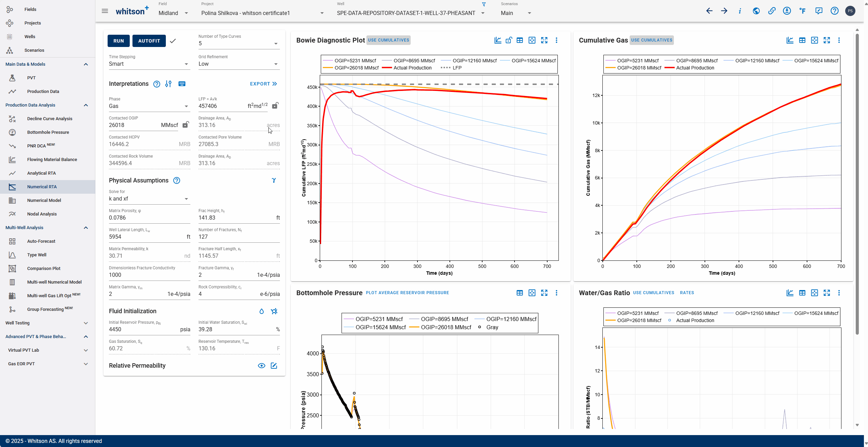
Task: Click the hamburger menu icon beside whitson logo
Action: point(105,11)
